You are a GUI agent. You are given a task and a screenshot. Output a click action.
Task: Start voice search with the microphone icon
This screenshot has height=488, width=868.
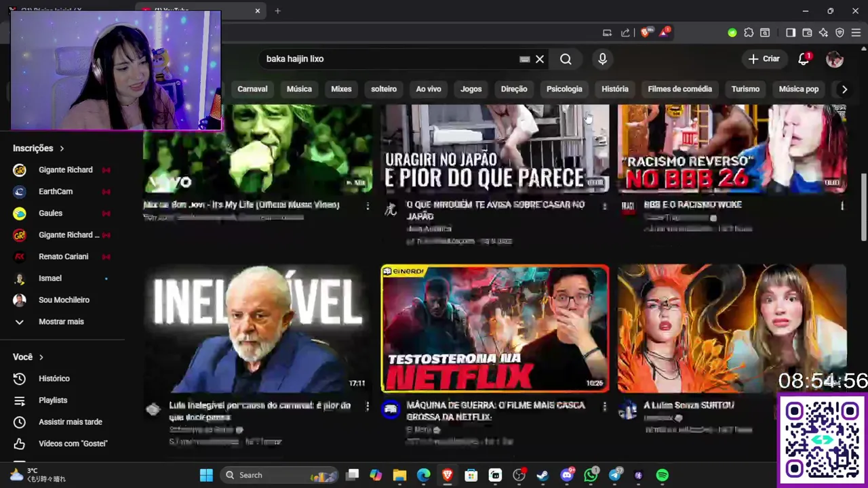coord(602,59)
